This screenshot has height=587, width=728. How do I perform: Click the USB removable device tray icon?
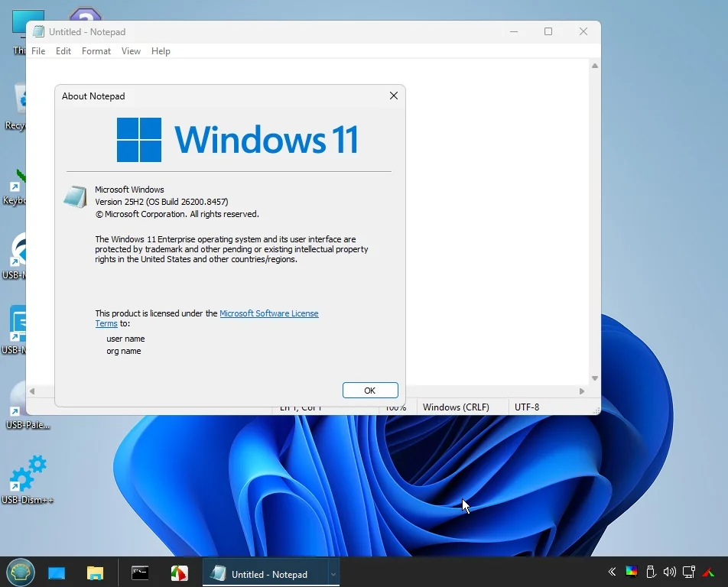point(651,572)
